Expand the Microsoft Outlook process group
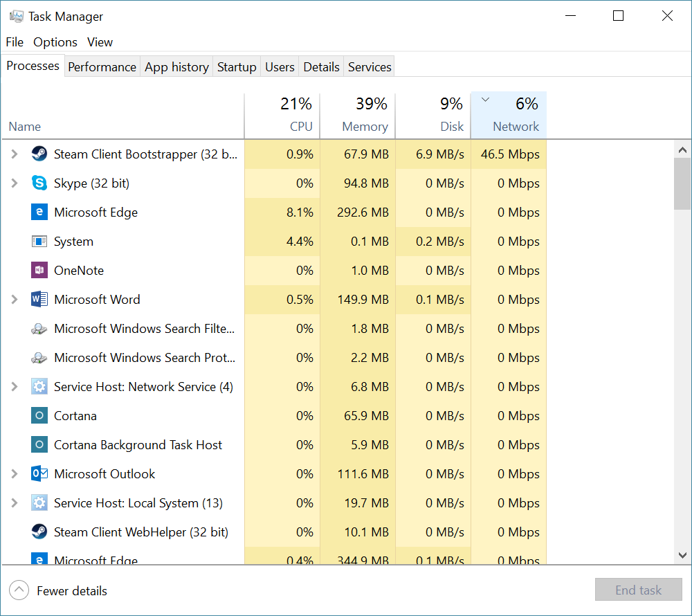Image resolution: width=692 pixels, height=616 pixels. coord(14,473)
